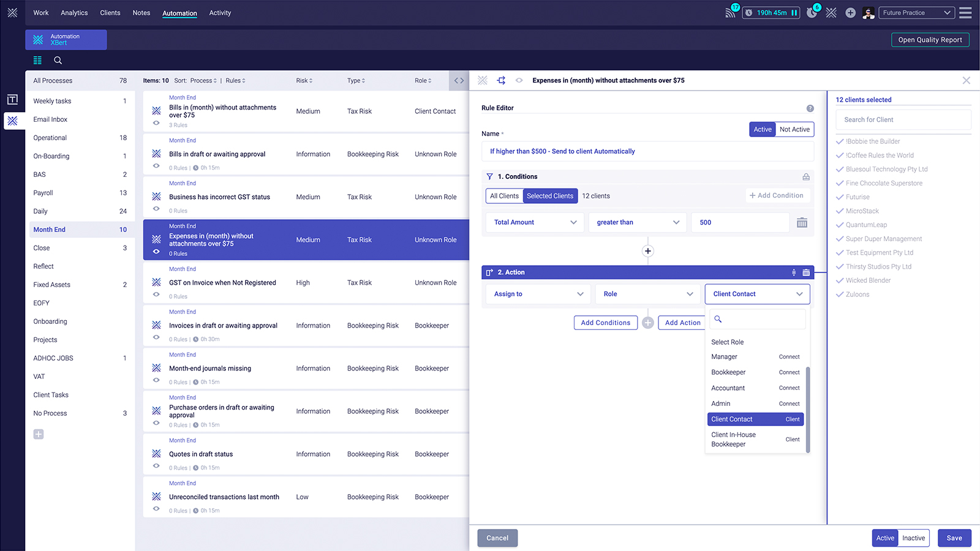Open the T templates icon in left sidebar

point(12,100)
